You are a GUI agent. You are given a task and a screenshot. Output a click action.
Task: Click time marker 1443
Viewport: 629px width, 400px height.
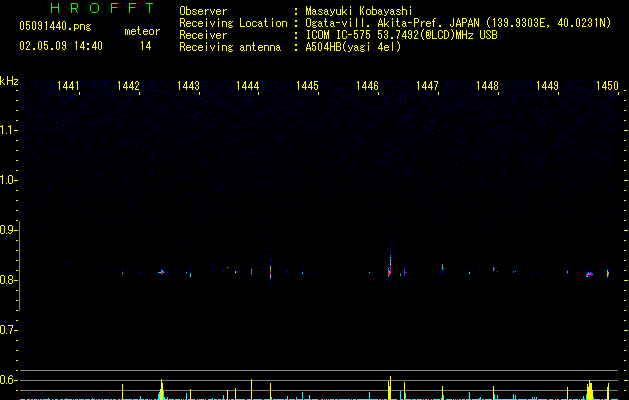pyautogui.click(x=188, y=86)
